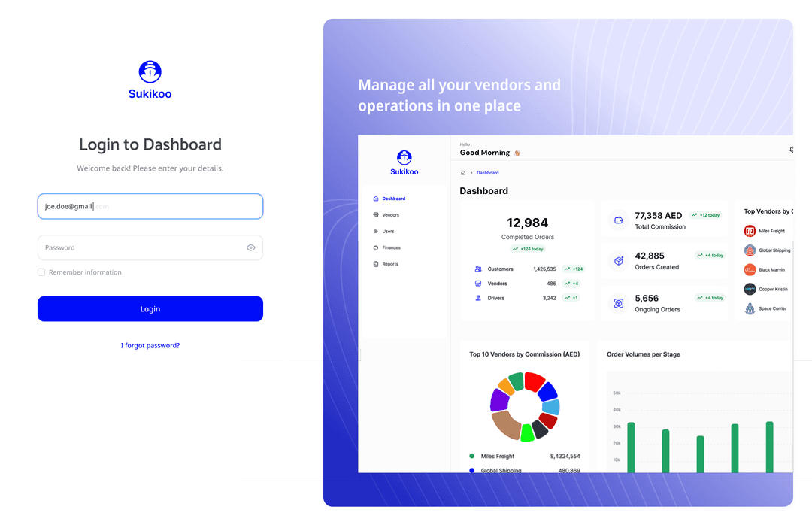This screenshot has width=812, height=525.
Task: Open the I forgot password link
Action: click(x=150, y=346)
